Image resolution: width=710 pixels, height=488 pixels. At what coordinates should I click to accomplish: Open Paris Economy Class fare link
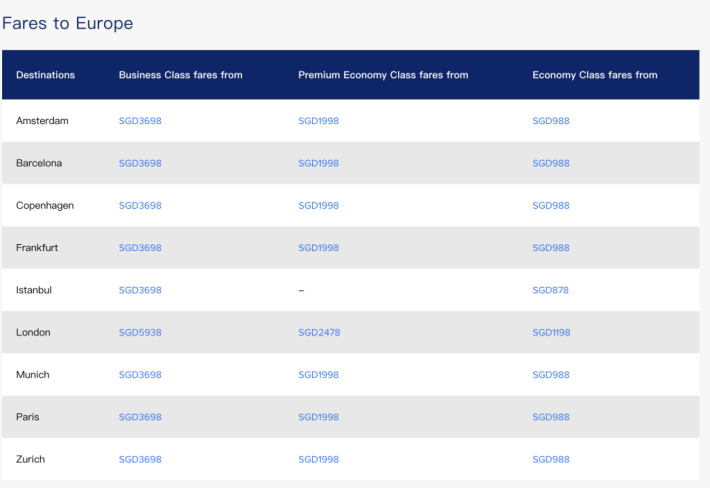550,417
